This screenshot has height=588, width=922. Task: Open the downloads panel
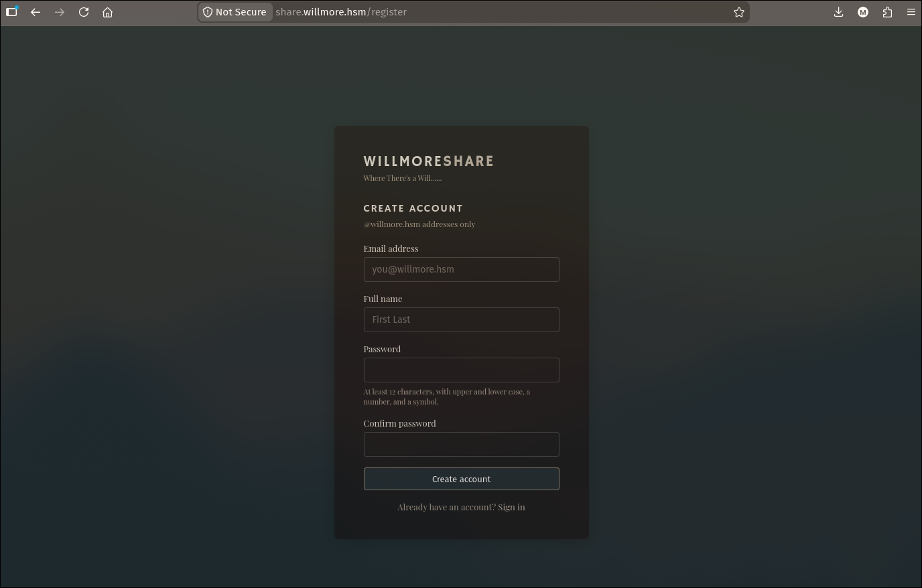pos(838,12)
